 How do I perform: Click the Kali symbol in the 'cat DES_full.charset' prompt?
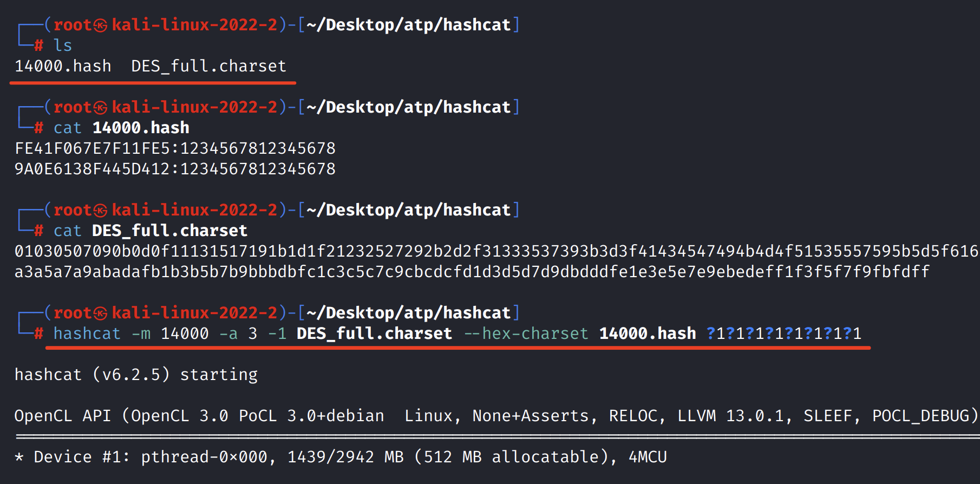point(100,211)
